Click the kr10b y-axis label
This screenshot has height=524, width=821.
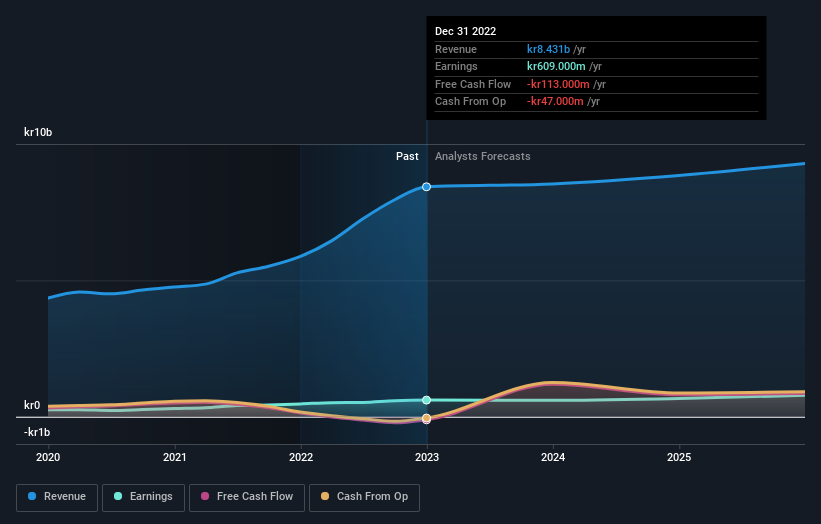click(38, 132)
